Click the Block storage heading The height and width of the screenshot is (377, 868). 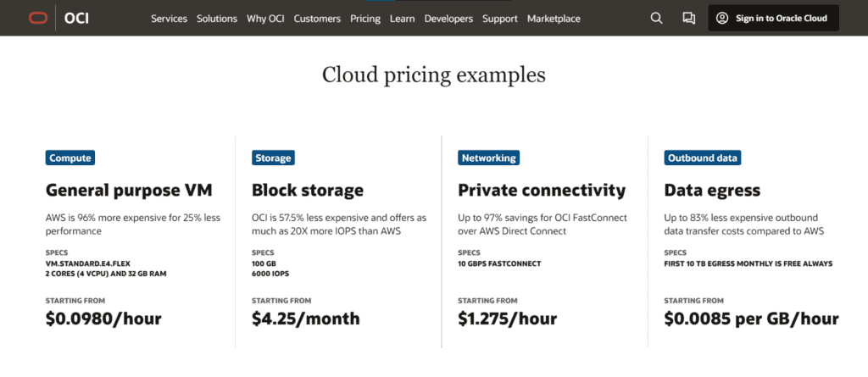click(308, 191)
